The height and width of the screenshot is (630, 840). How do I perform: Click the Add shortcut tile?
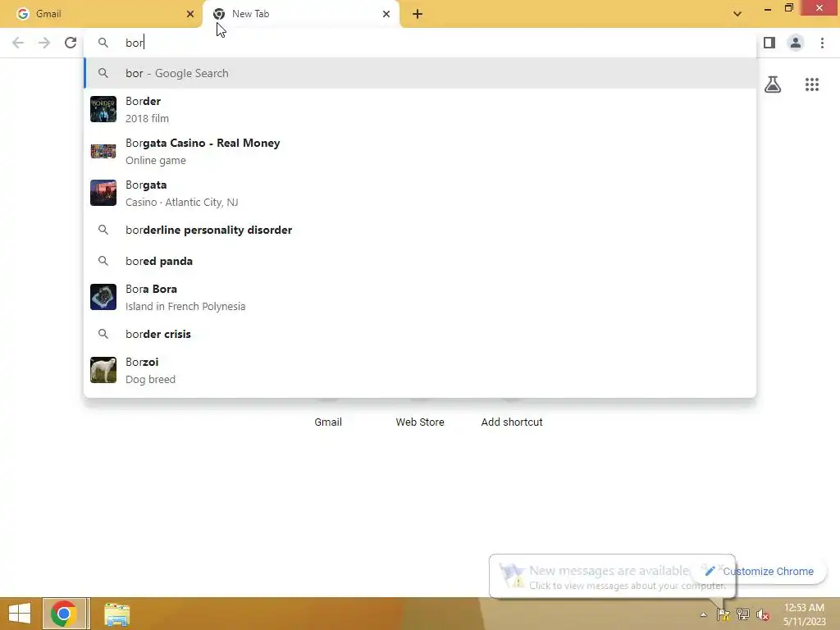(x=512, y=422)
